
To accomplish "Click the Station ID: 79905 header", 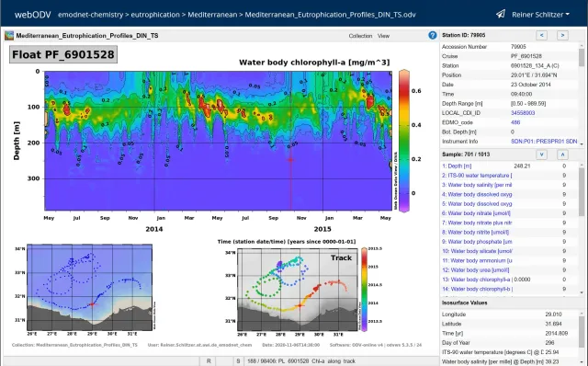I will 463,35.
